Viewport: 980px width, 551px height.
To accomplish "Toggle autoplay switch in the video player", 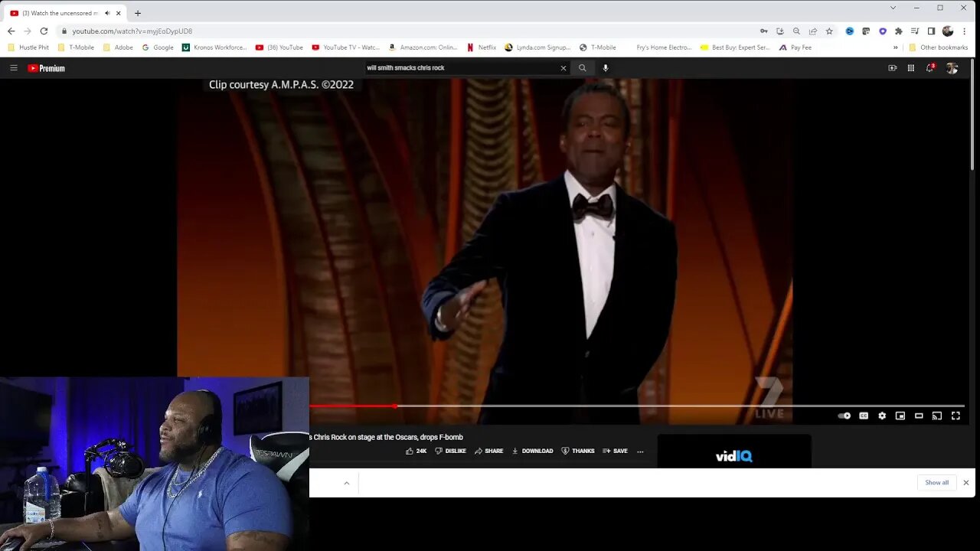I will (844, 416).
